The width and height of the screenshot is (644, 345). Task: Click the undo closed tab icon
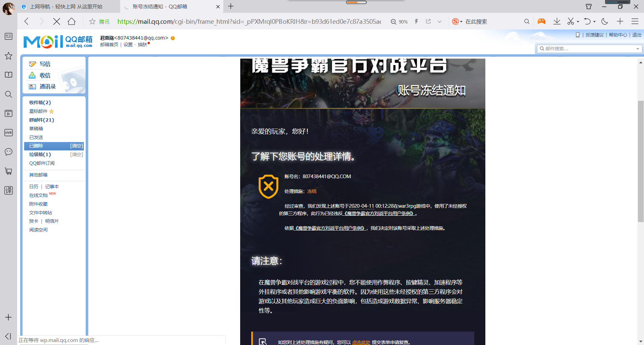click(587, 21)
